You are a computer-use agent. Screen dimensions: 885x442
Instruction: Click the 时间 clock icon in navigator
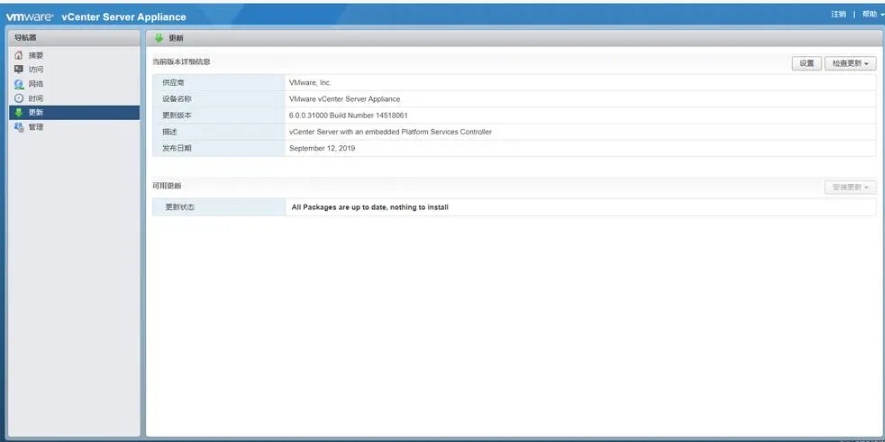click(x=19, y=98)
